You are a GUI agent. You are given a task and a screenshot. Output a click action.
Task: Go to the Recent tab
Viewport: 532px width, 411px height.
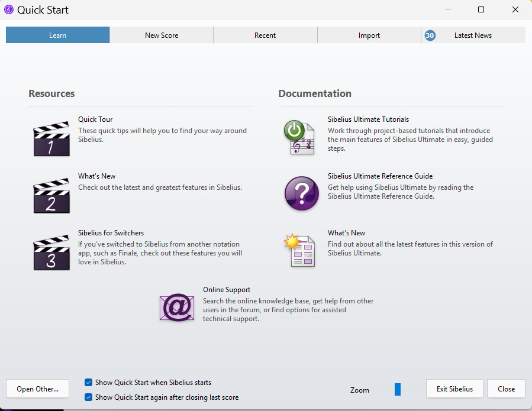(265, 35)
